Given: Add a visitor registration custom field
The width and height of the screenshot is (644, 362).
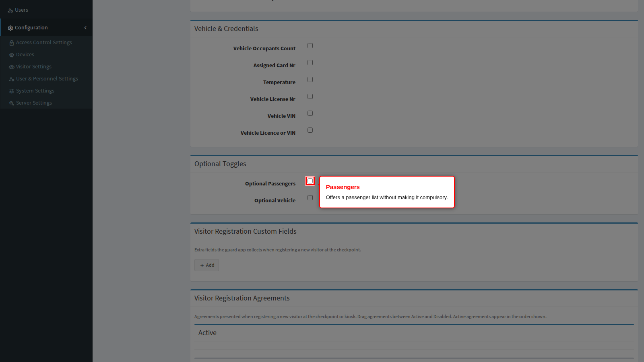Looking at the screenshot, I should (206, 265).
